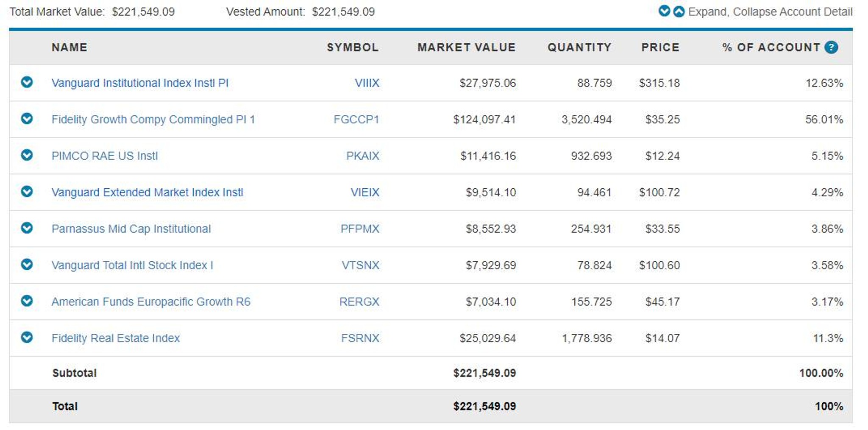This screenshot has width=868, height=430.
Task: Click the 3,520.494 quantity cell
Action: coord(587,119)
